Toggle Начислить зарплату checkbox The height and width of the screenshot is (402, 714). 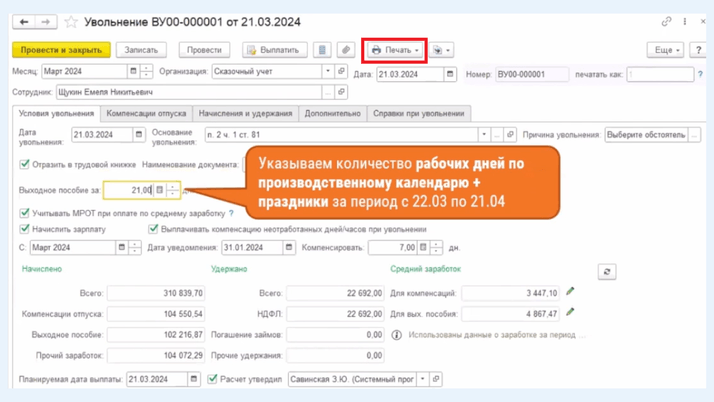pyautogui.click(x=25, y=229)
